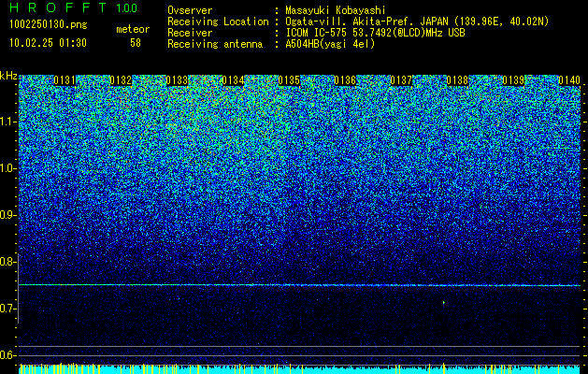
Task: Click the meteor label
Action: (133, 29)
